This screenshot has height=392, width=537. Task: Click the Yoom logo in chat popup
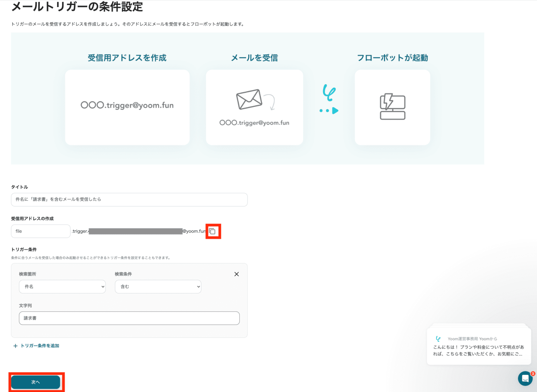(438, 339)
